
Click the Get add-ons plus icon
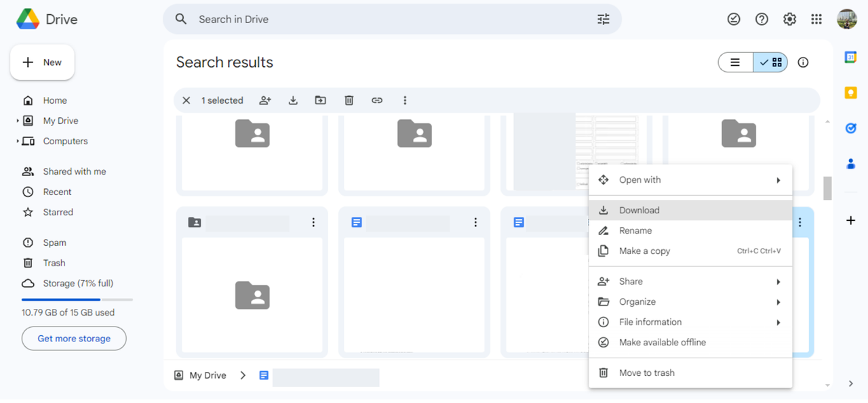click(850, 220)
